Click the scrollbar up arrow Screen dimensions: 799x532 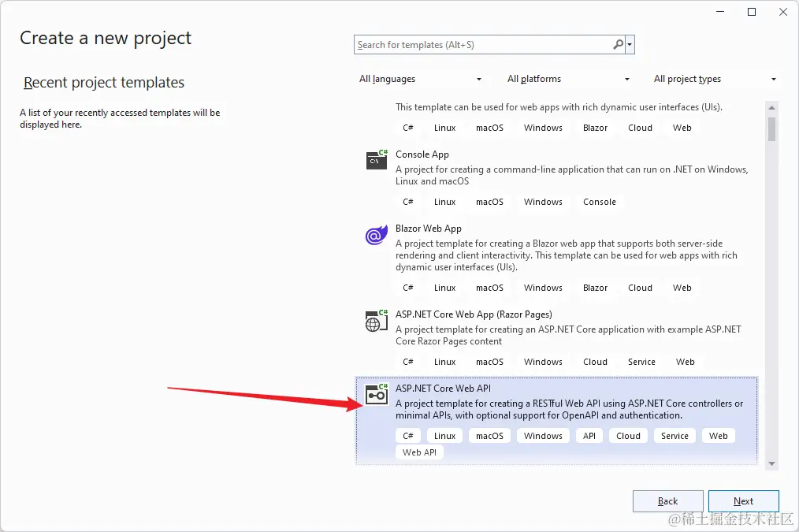[x=771, y=107]
